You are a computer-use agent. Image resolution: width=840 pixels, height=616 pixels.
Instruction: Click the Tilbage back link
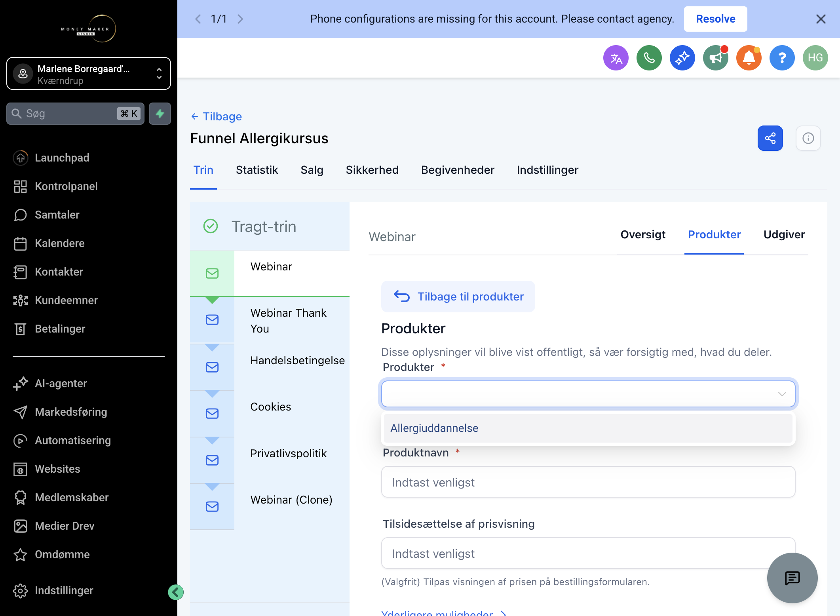[x=217, y=116]
